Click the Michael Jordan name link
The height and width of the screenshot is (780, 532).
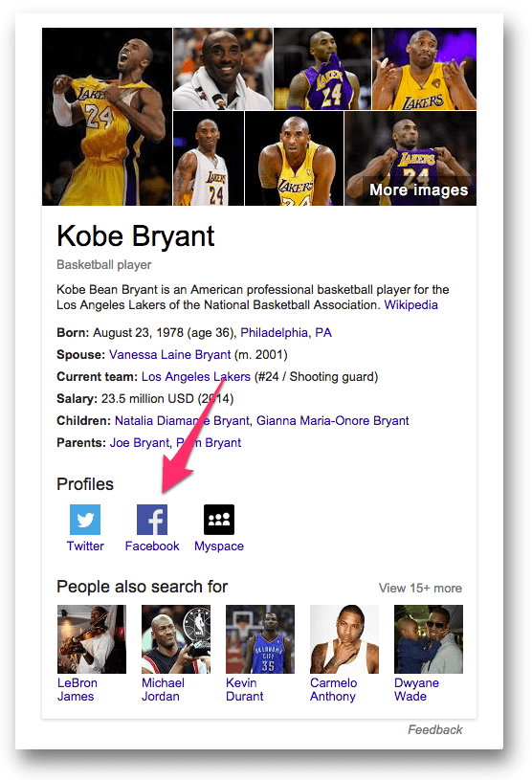coord(163,689)
